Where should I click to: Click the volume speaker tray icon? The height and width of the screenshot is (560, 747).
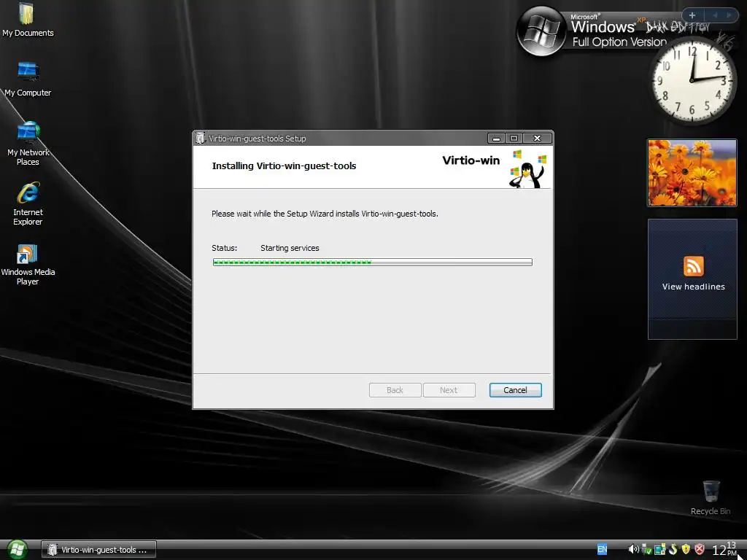(x=633, y=550)
